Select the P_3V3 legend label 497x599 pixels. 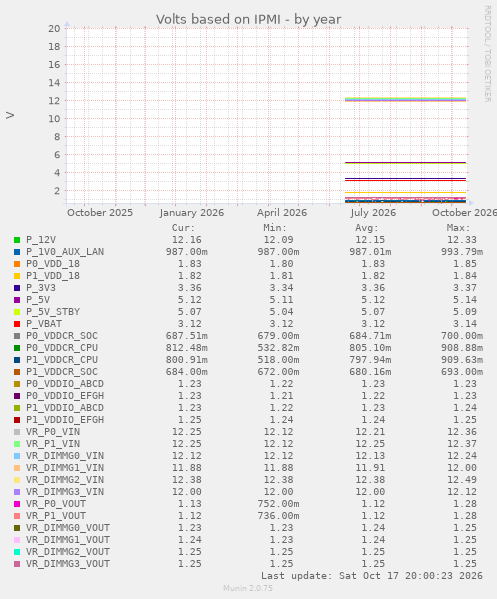41,288
